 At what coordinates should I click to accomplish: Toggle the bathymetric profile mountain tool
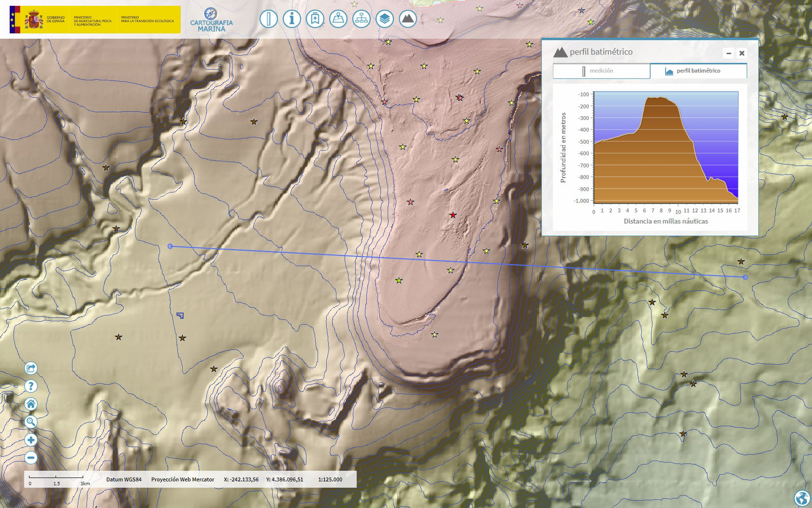(x=408, y=19)
